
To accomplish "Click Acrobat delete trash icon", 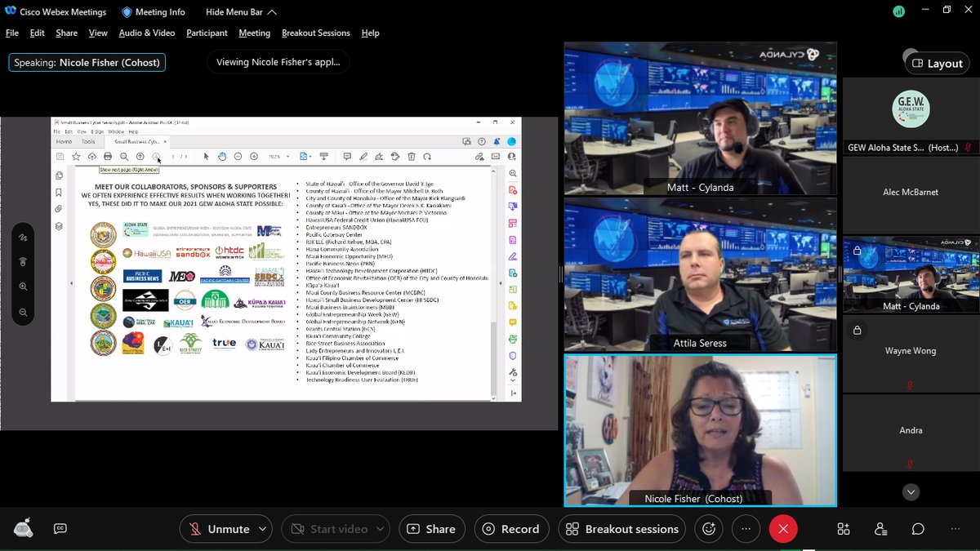I will point(412,156).
